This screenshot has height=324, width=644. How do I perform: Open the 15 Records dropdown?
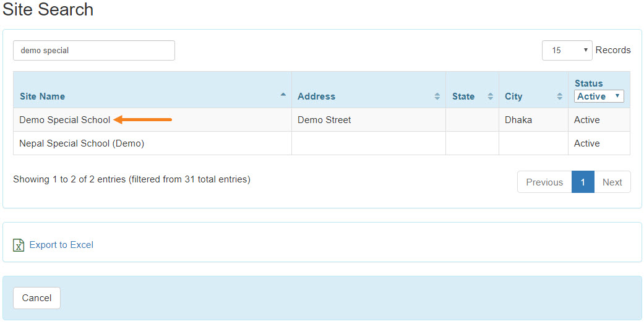(x=567, y=51)
